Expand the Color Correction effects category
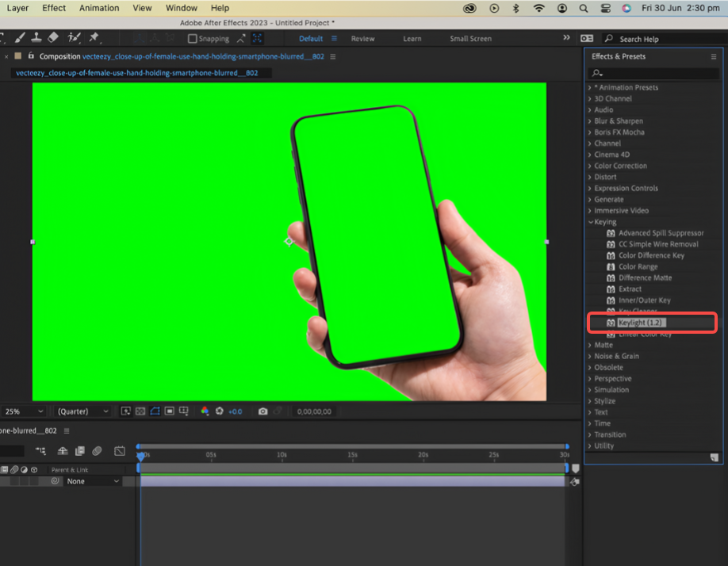The image size is (728, 566). click(620, 166)
